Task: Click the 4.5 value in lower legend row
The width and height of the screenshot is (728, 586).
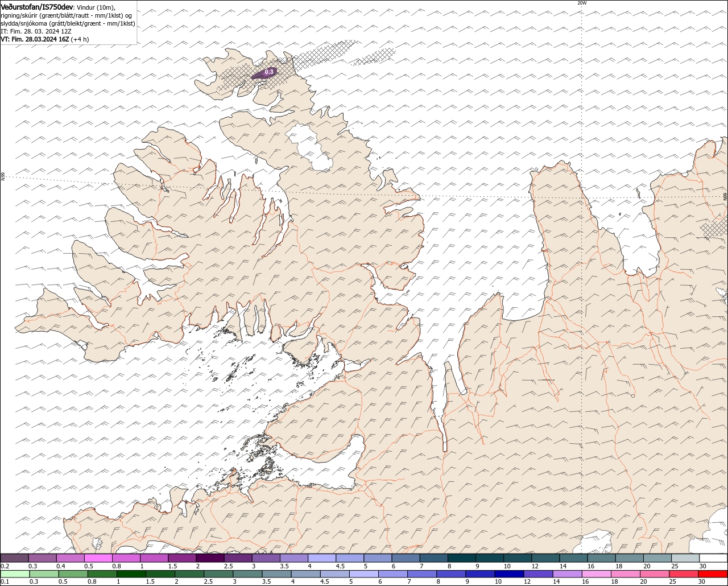Action: point(324,582)
